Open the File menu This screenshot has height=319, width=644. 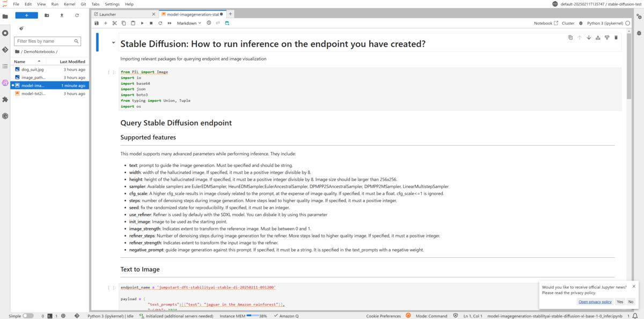click(x=16, y=4)
